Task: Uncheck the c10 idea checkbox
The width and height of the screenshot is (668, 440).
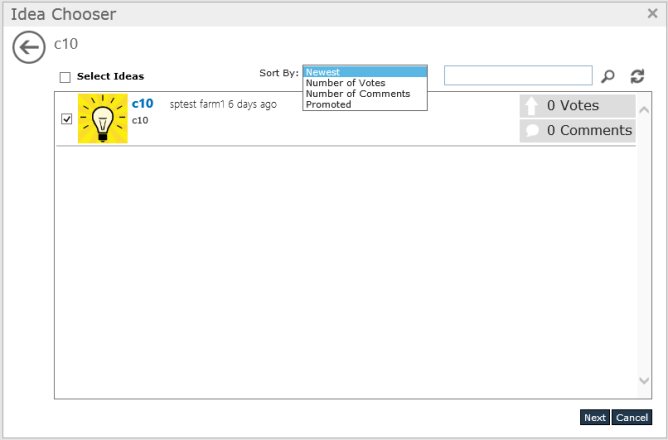Action: (66, 119)
